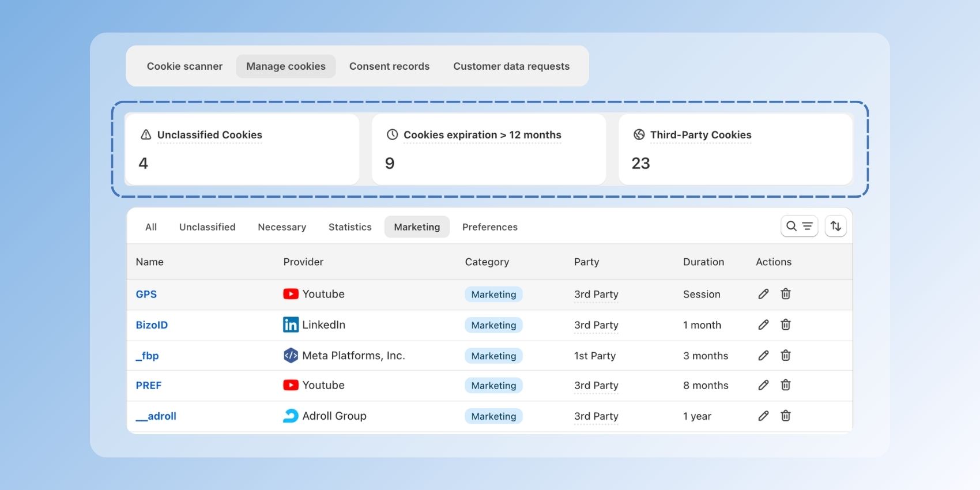Click the Category column header
980x490 pixels.
[x=487, y=262]
